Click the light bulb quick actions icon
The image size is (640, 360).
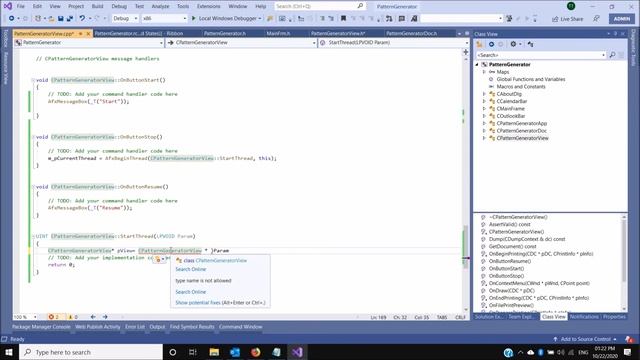158,259
